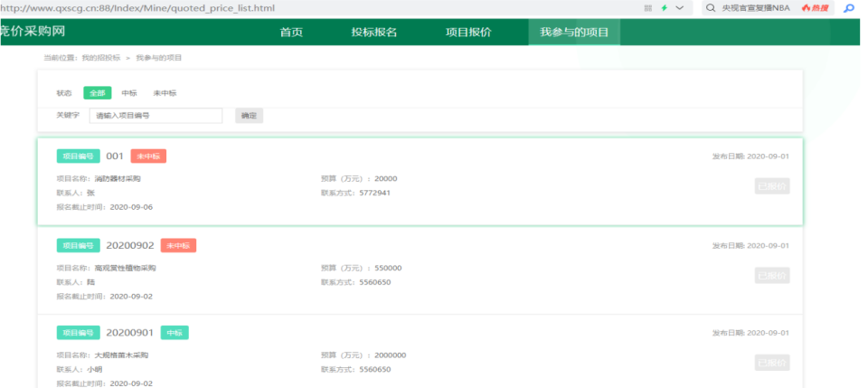Viewport: 868px width, 388px height.
Task: Click budget value 550000
Action: coord(388,268)
